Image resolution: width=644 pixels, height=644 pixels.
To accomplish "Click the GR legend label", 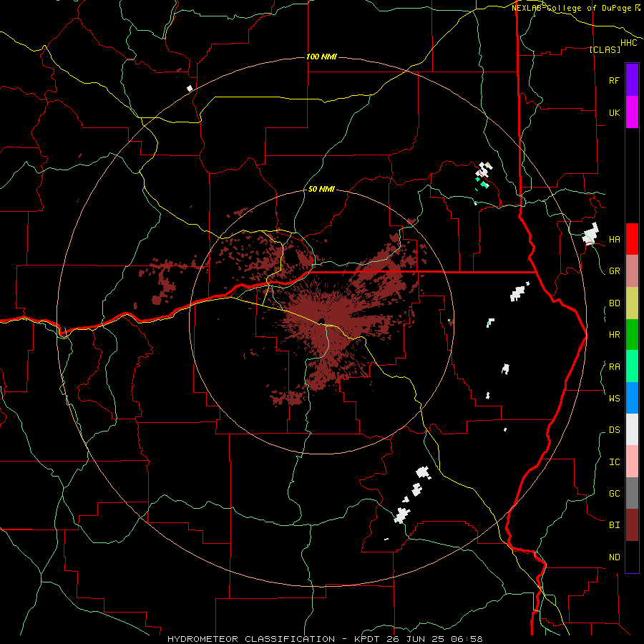I will tap(614, 271).
